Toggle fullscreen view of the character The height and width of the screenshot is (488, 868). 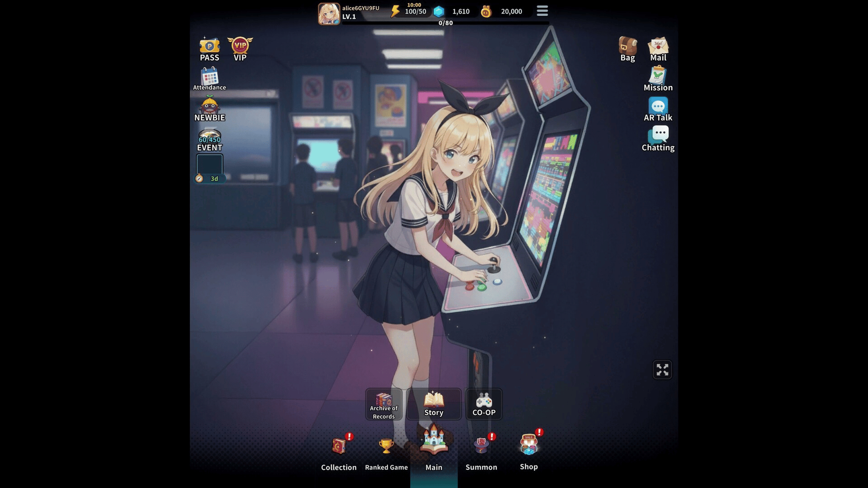[662, 370]
